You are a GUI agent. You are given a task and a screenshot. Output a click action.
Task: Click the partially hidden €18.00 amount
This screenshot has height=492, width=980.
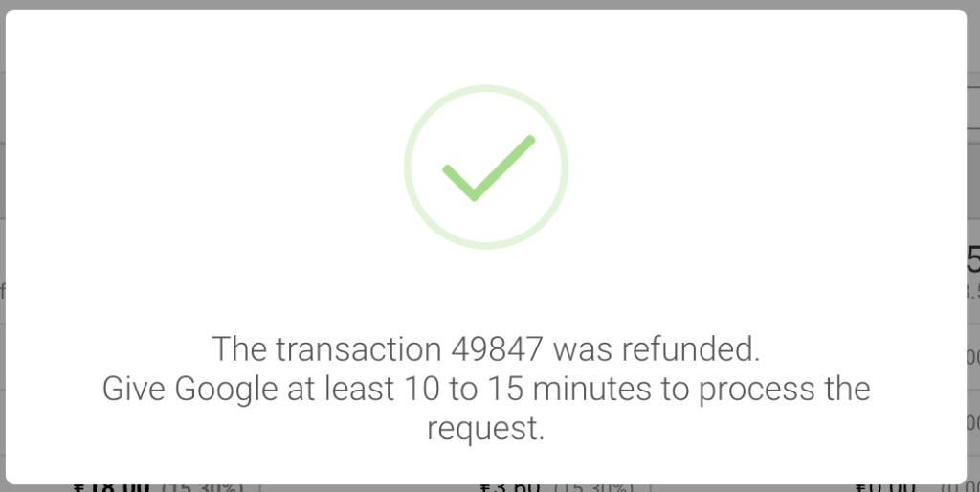click(x=110, y=487)
